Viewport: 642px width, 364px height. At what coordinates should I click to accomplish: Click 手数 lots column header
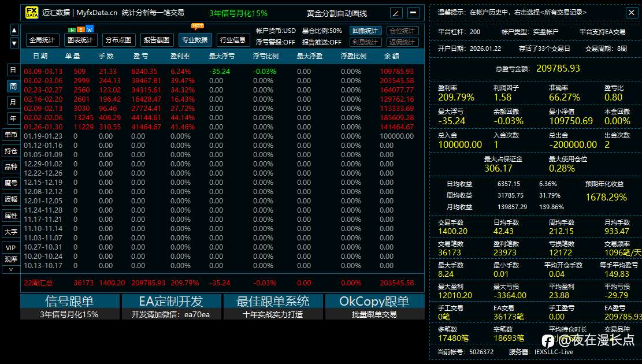coord(106,56)
